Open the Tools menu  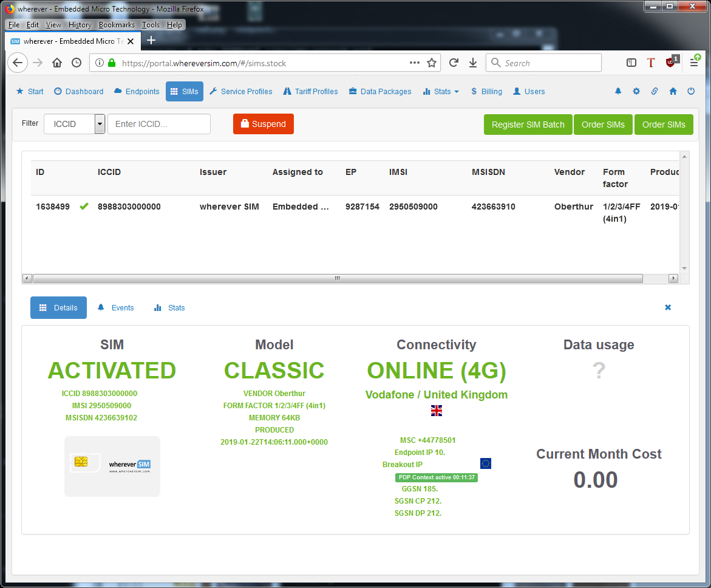coord(151,25)
